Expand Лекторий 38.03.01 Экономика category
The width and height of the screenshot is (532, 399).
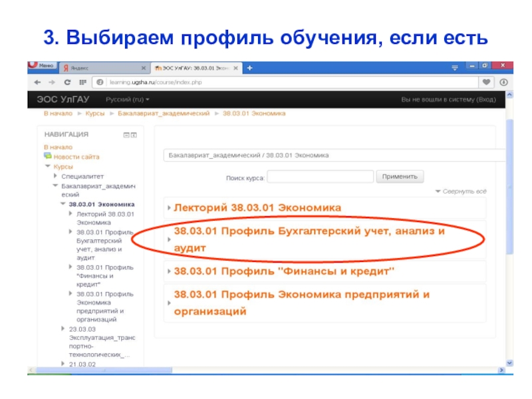tap(257, 207)
